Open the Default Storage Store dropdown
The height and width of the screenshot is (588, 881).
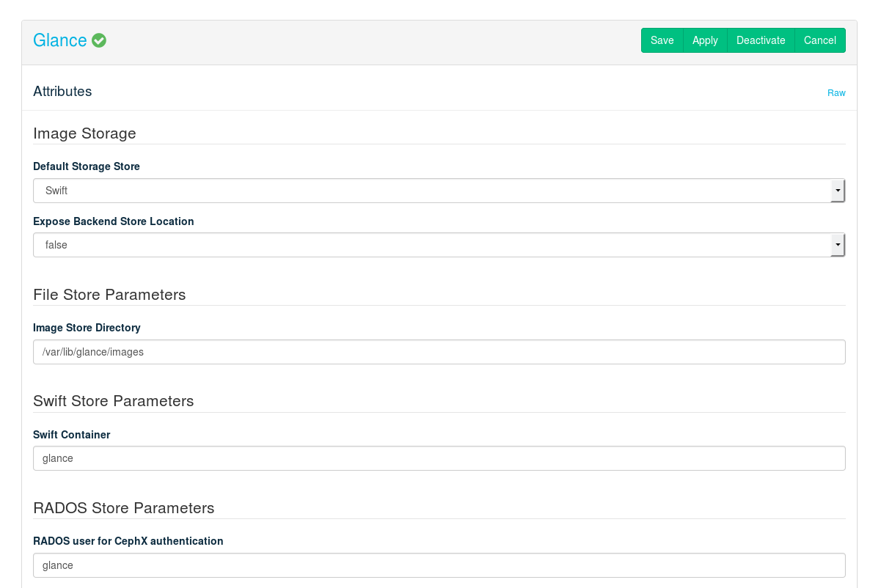pyautogui.click(x=439, y=191)
